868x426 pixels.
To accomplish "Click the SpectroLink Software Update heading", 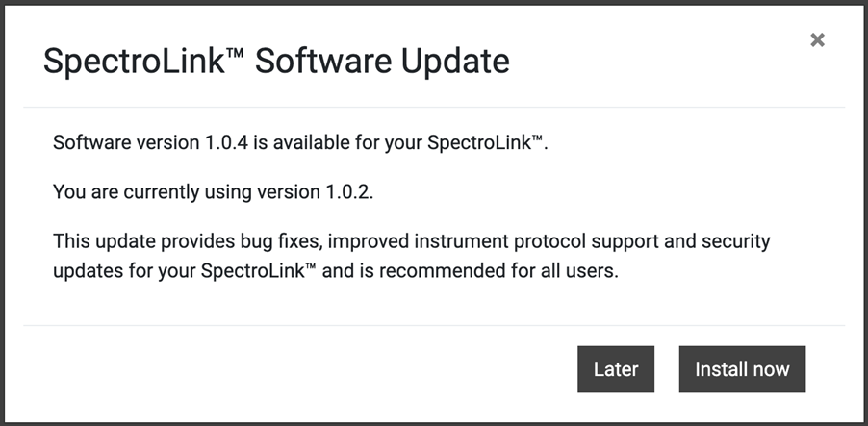I will (x=276, y=62).
